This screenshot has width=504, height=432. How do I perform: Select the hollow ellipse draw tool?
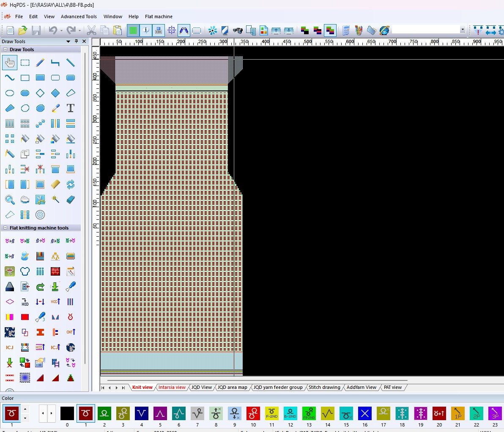tap(10, 93)
